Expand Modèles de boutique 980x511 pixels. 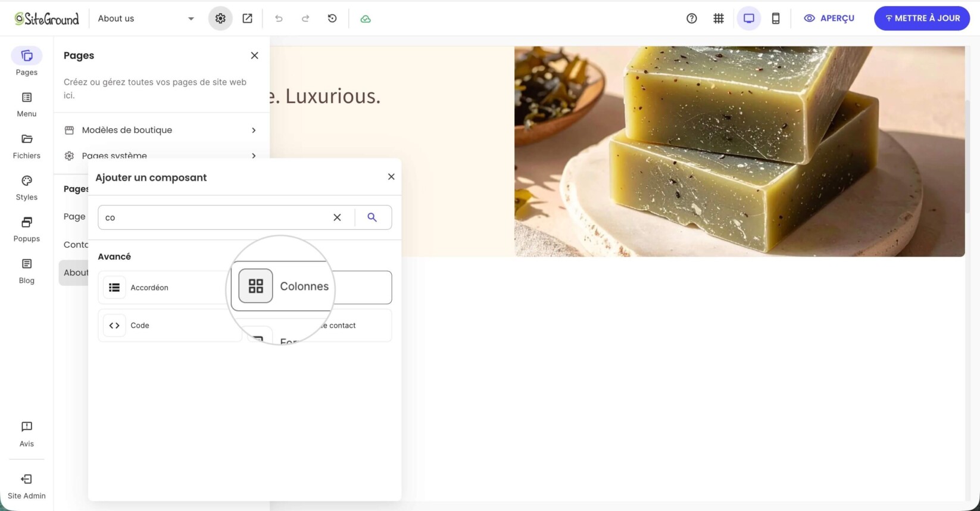[x=161, y=130]
